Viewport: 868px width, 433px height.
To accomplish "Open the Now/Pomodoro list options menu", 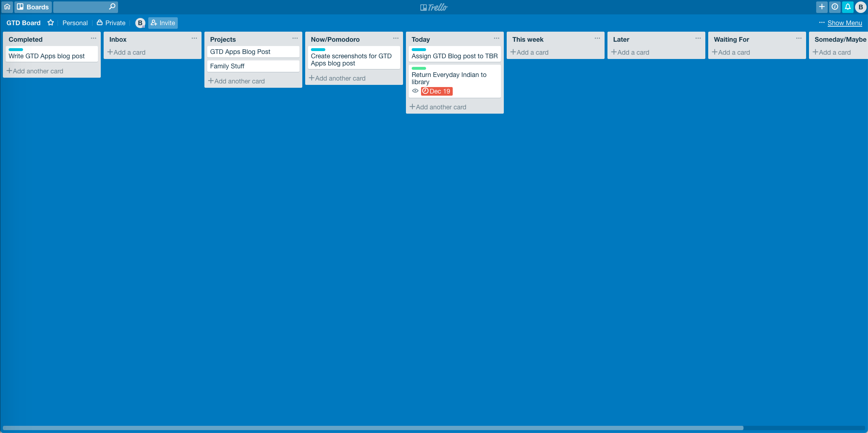I will click(x=395, y=38).
